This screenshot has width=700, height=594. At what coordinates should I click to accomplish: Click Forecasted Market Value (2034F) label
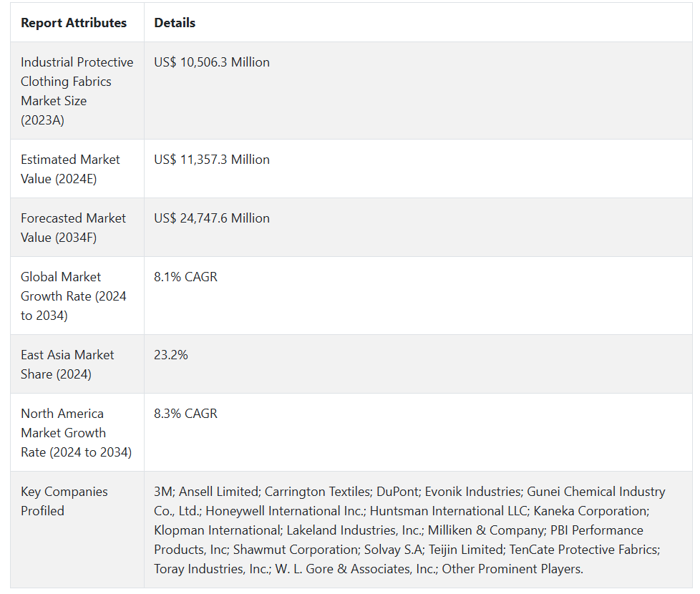tap(73, 228)
